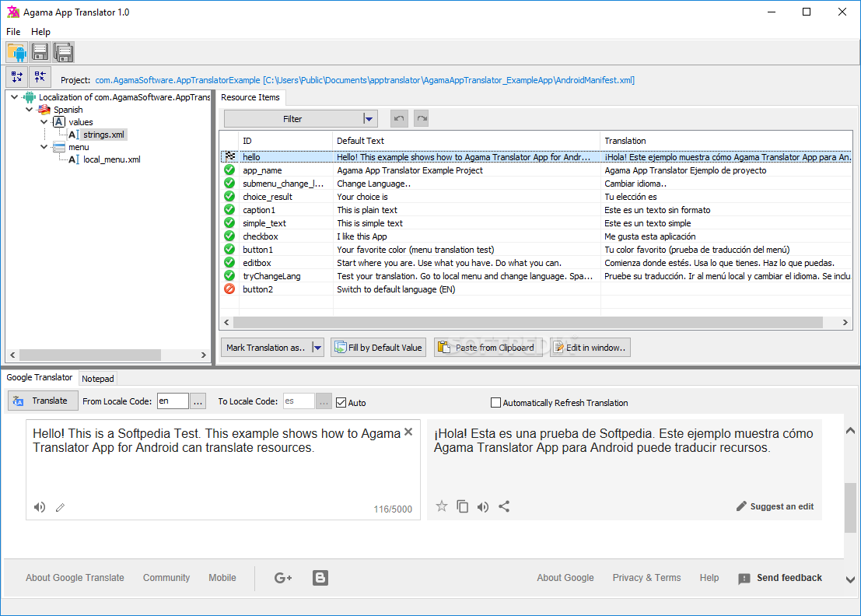
Task: Open Android project toolbar icon
Action: coord(17,52)
